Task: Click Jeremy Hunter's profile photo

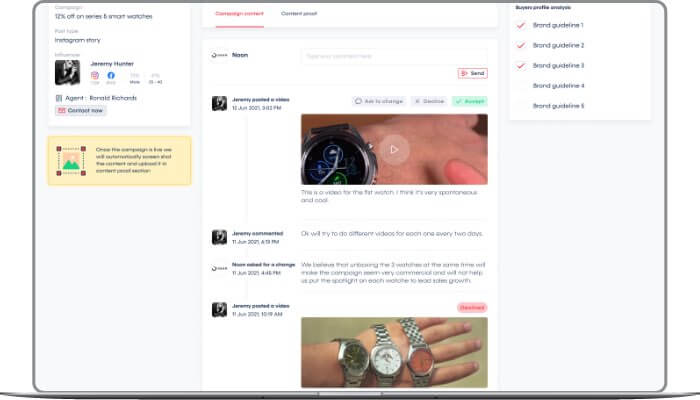Action: [x=68, y=73]
